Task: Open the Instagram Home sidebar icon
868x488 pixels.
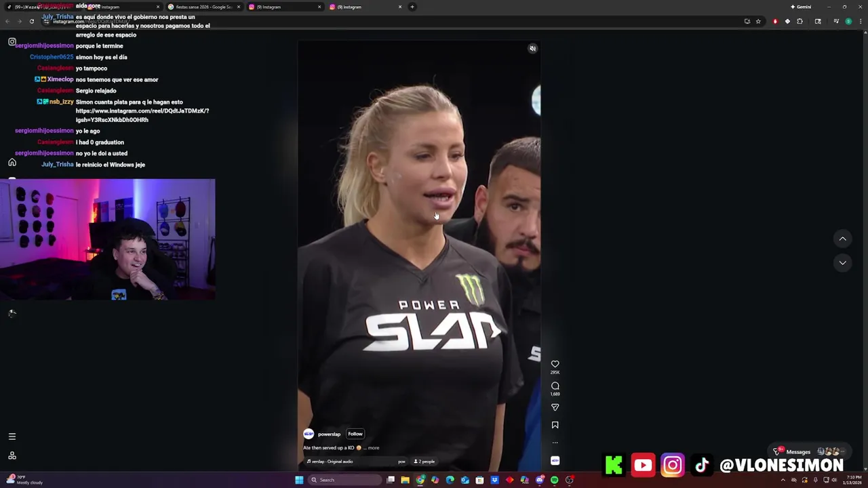Action: (12, 163)
